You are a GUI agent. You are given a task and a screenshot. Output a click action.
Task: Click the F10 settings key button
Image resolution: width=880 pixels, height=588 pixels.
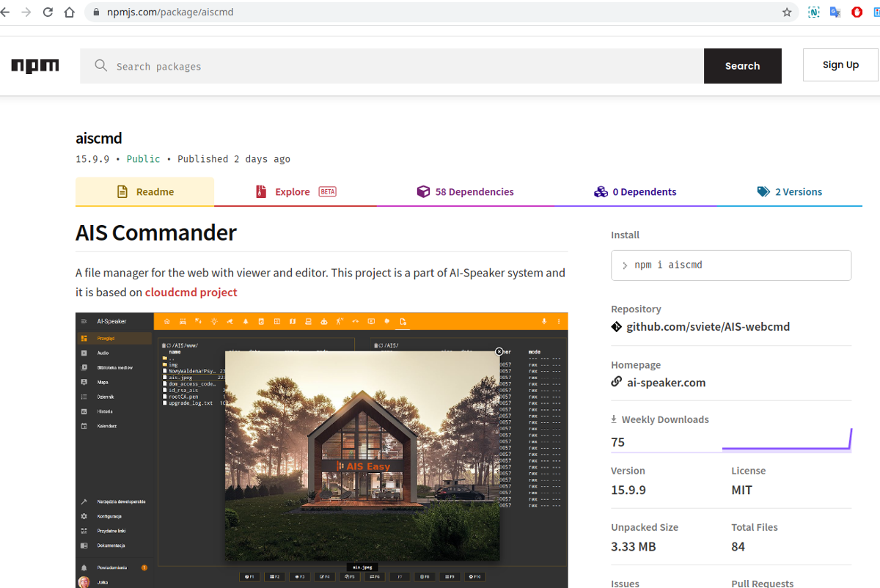pyautogui.click(x=475, y=577)
